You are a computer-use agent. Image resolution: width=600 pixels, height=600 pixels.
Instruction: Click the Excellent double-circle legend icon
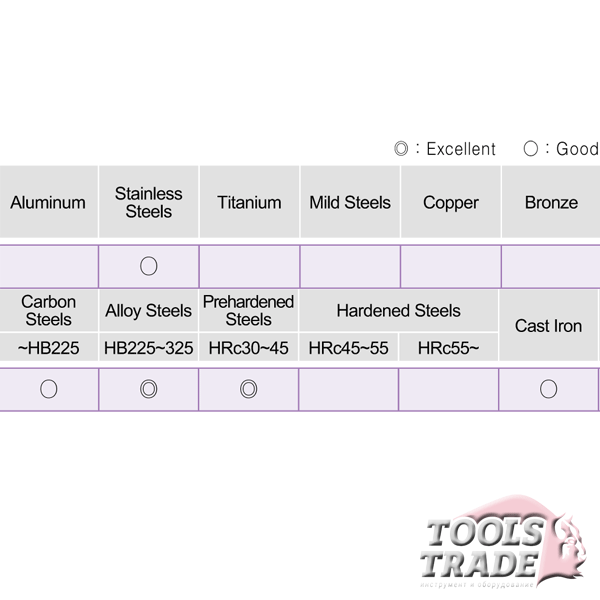401,148
